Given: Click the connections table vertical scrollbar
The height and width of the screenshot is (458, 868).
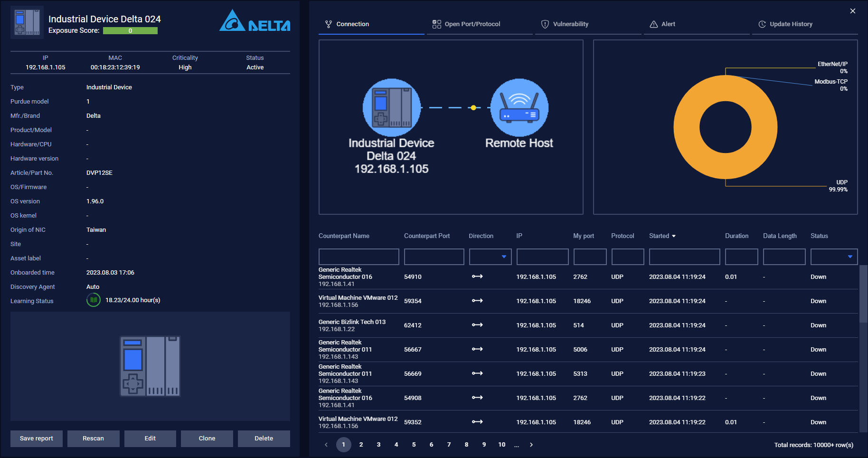Looking at the screenshot, I should pos(863,295).
